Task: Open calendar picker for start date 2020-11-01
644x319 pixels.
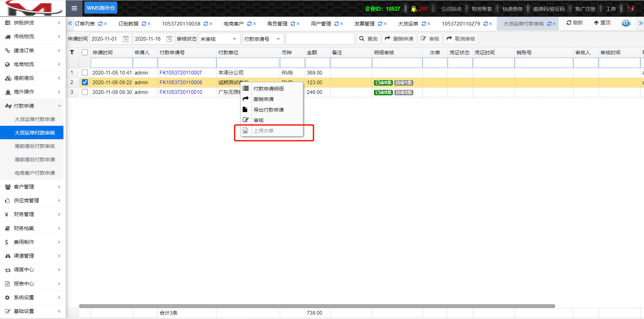Action: pyautogui.click(x=126, y=39)
